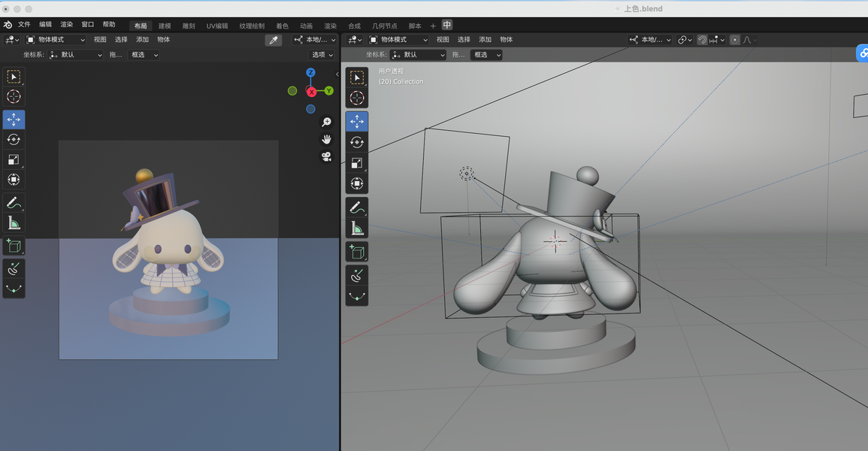
Task: Select the 3D cursor tool in left viewport
Action: tap(14, 96)
